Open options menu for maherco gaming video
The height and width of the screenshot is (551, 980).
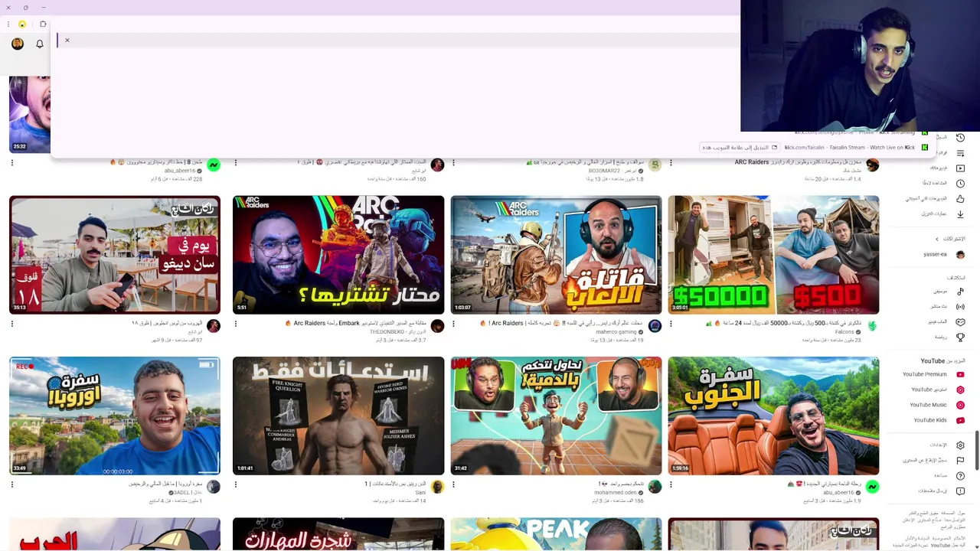(453, 324)
